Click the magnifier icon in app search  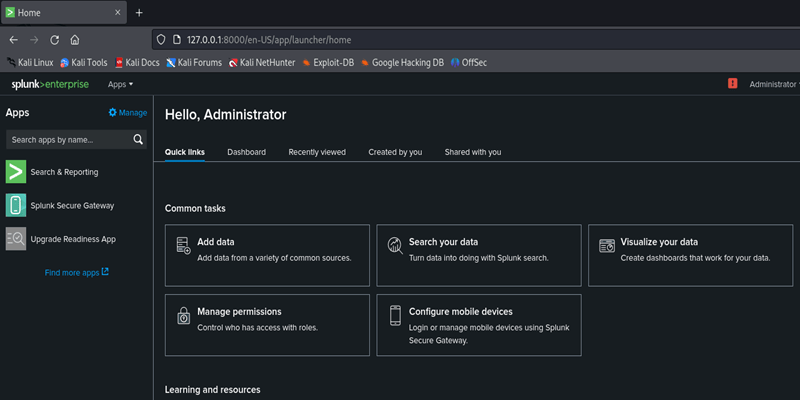click(138, 140)
